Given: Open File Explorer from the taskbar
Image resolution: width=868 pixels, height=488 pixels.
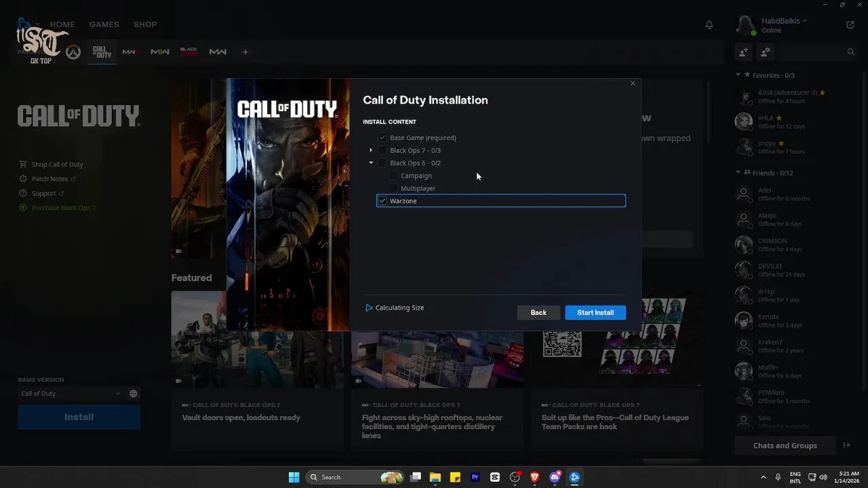Looking at the screenshot, I should [435, 477].
